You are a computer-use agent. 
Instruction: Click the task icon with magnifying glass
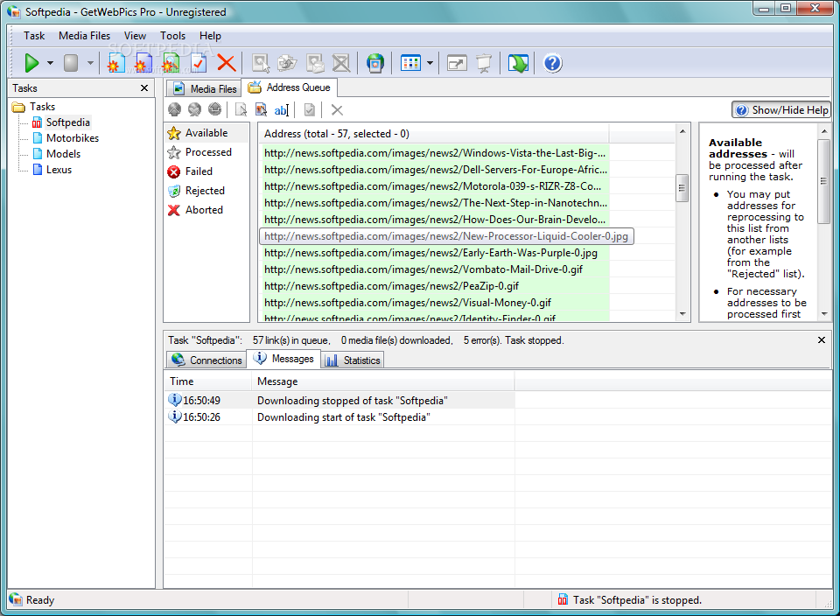[171, 63]
